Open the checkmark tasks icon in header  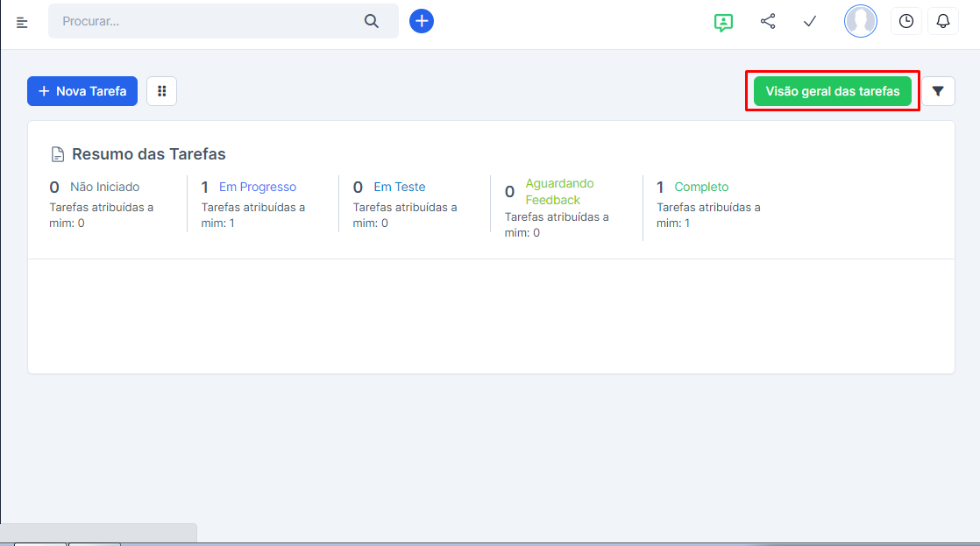(810, 21)
